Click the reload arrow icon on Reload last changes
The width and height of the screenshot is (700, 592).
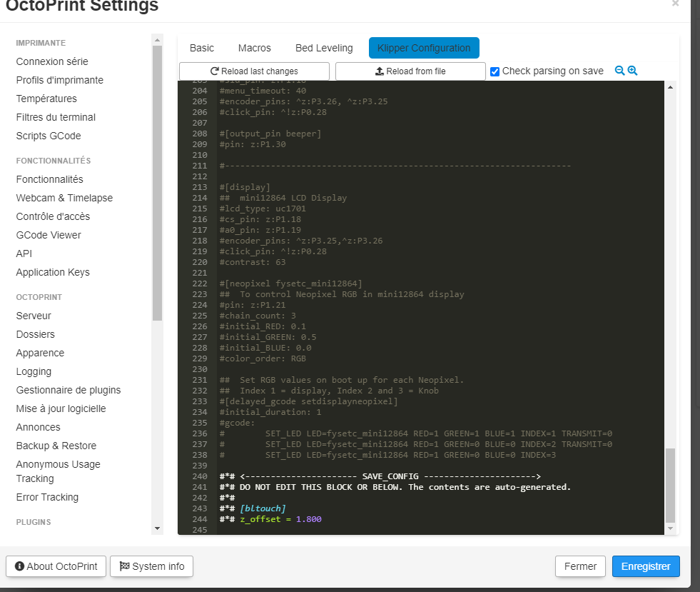tap(214, 71)
